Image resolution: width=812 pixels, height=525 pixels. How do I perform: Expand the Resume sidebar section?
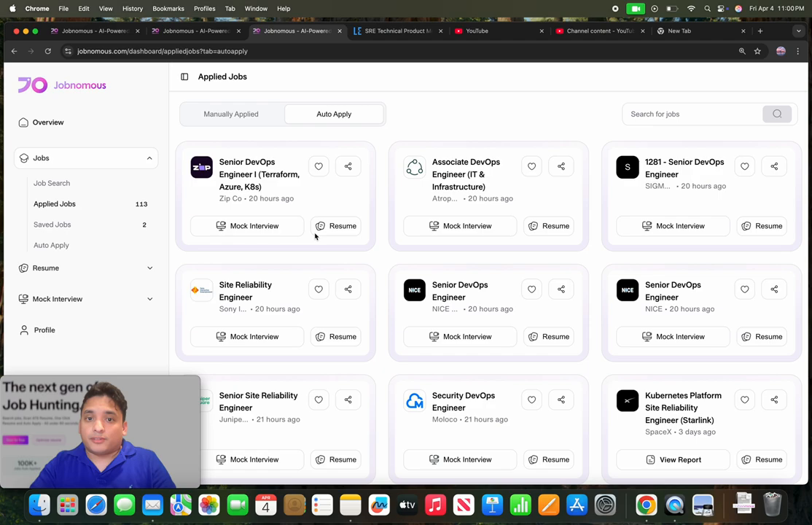86,268
